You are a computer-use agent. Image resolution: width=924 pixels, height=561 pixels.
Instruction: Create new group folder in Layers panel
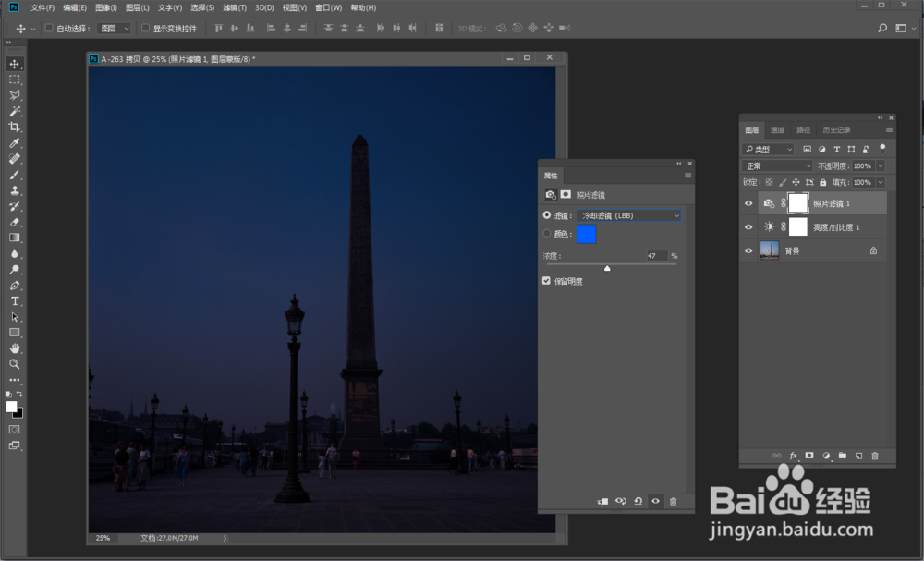pyautogui.click(x=842, y=456)
